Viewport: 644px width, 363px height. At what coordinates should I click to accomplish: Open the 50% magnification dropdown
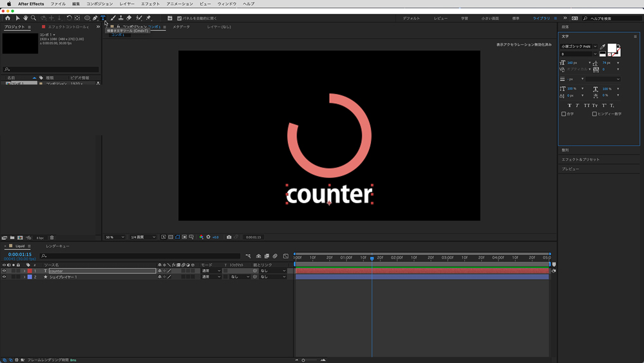[115, 237]
